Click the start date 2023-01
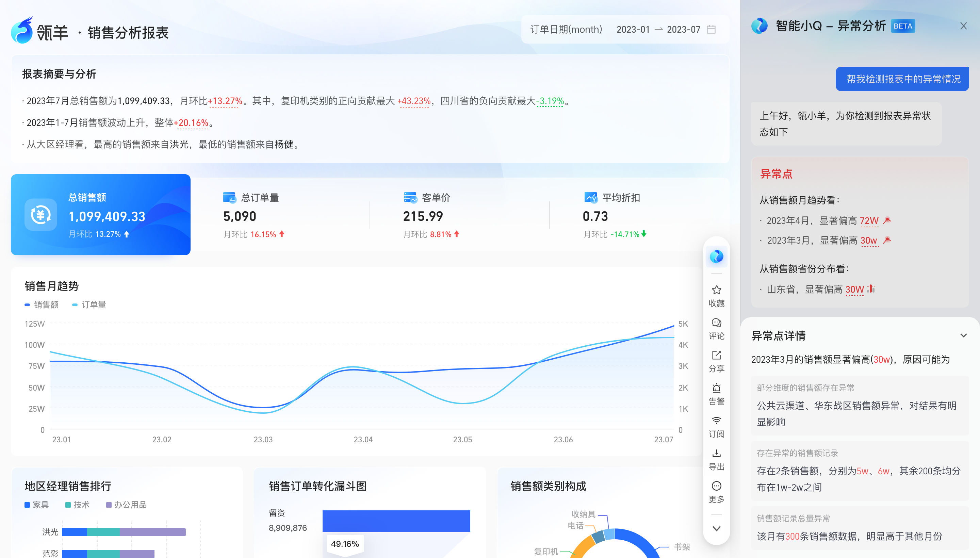The width and height of the screenshot is (980, 558). click(633, 30)
